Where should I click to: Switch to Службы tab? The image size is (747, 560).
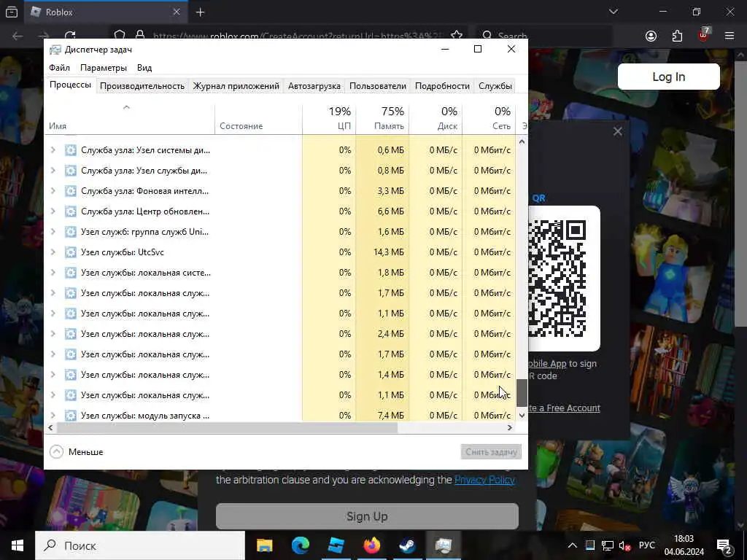(495, 86)
